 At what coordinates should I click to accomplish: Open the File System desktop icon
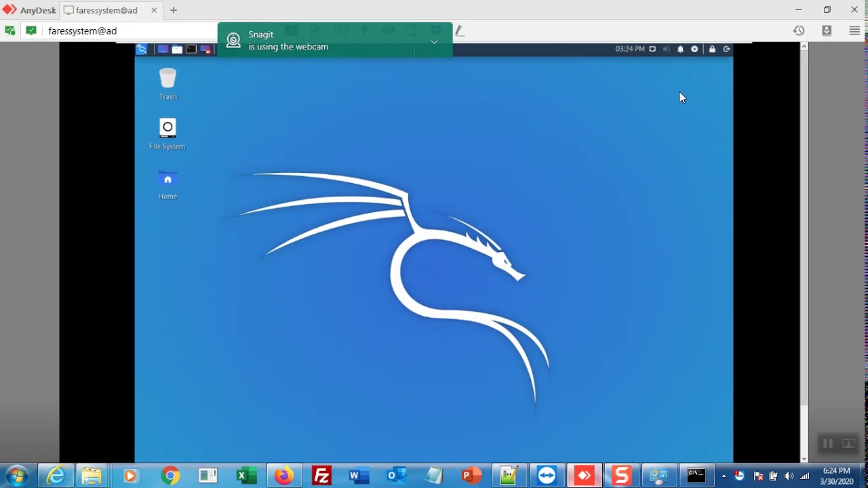coord(167,134)
